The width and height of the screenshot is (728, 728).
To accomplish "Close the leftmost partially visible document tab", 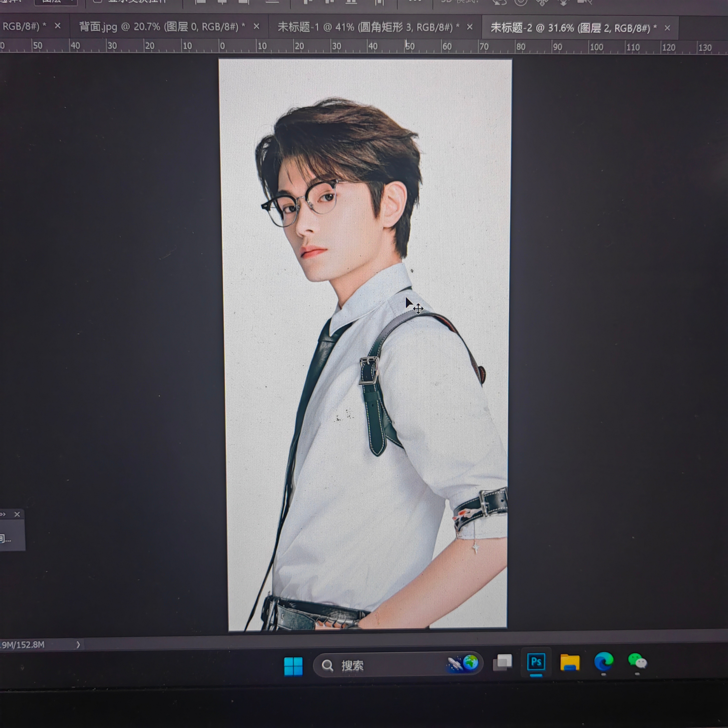I will coord(57,26).
